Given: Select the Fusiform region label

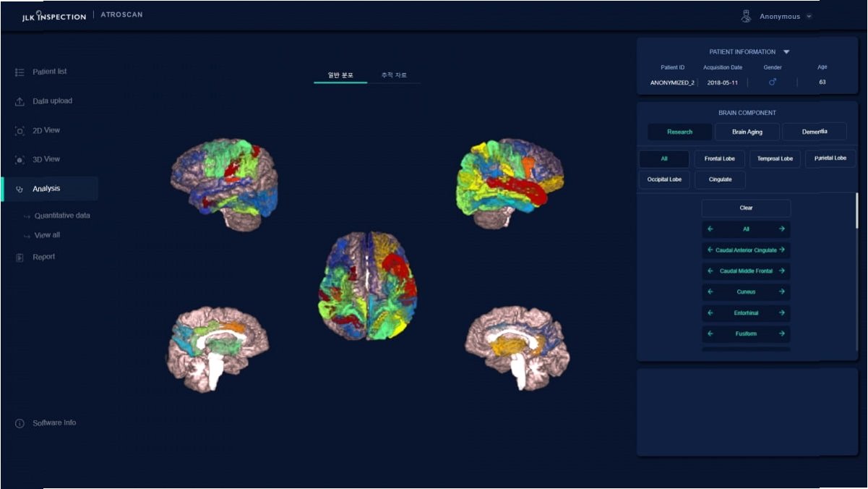Looking at the screenshot, I should coord(746,334).
